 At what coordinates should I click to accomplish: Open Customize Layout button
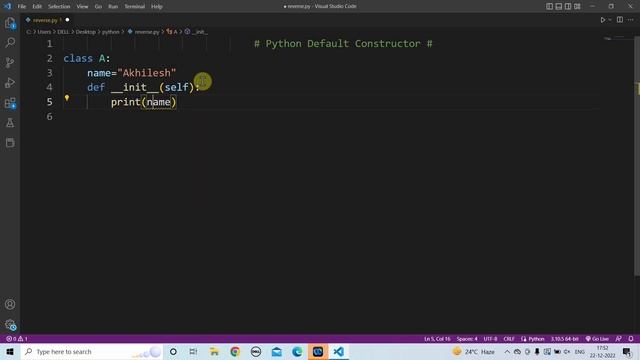click(x=577, y=7)
